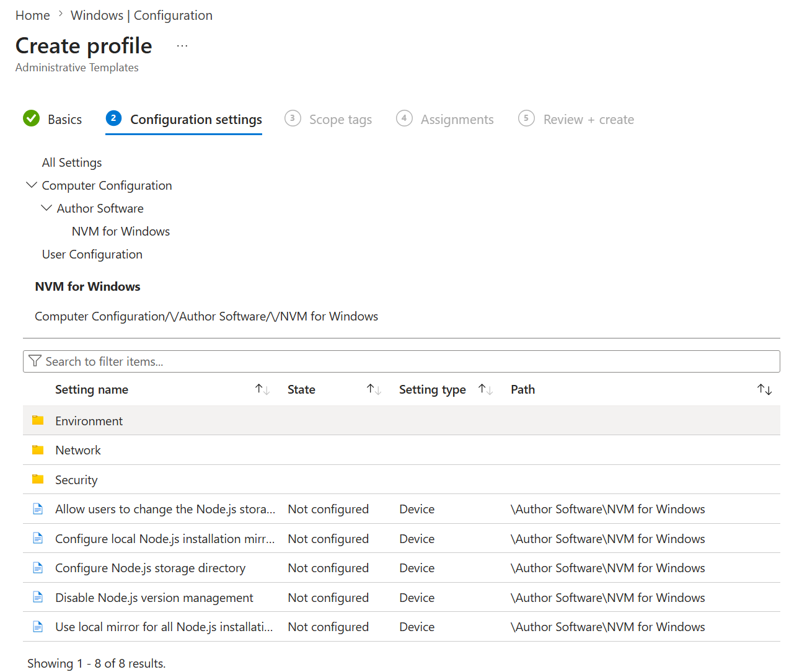The width and height of the screenshot is (802, 672).
Task: Click document icon for Allow users to change storage
Action: click(x=38, y=509)
